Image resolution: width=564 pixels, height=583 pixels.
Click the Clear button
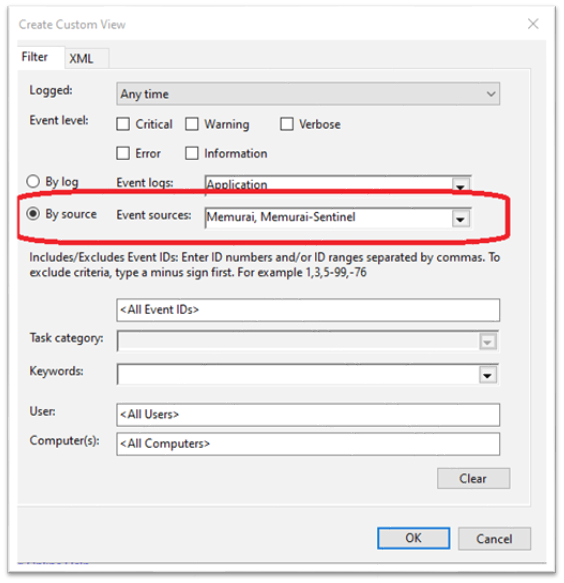coord(473,479)
